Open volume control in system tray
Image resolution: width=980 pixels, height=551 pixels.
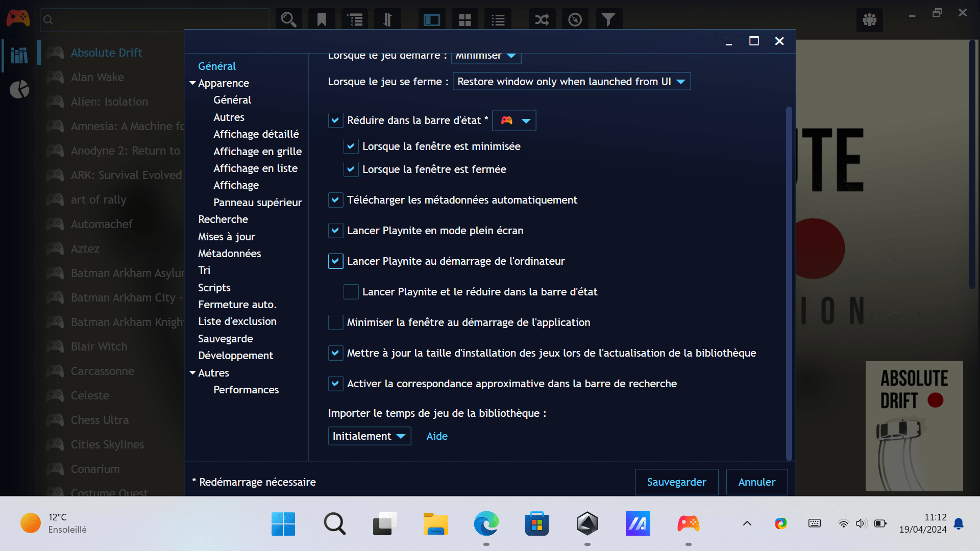pos(862,523)
